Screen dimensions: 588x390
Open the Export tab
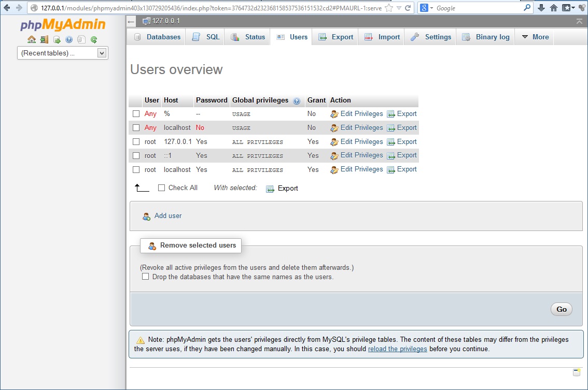[336, 37]
